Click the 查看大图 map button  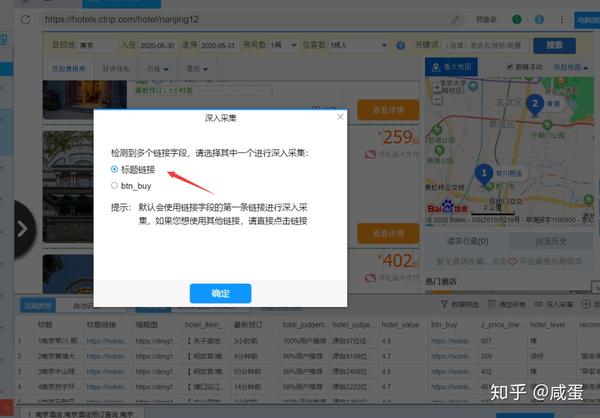(x=451, y=67)
